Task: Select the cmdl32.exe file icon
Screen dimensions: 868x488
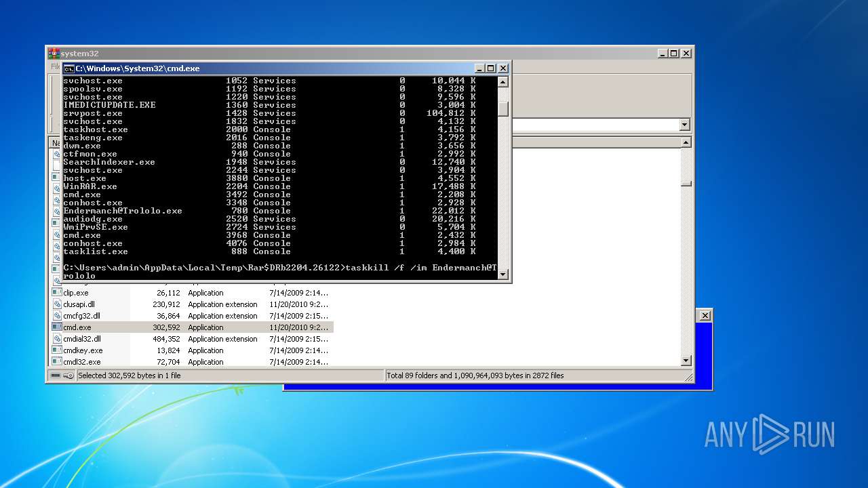Action: 57,362
